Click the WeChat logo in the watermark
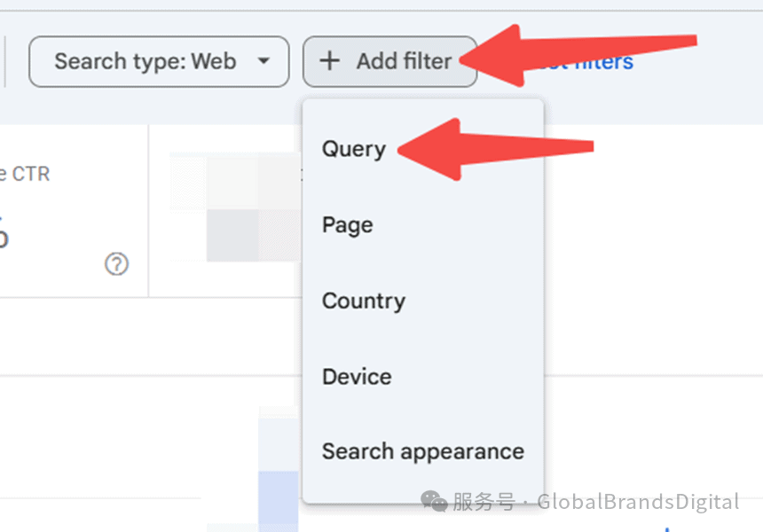The width and height of the screenshot is (763, 532). pos(434,501)
